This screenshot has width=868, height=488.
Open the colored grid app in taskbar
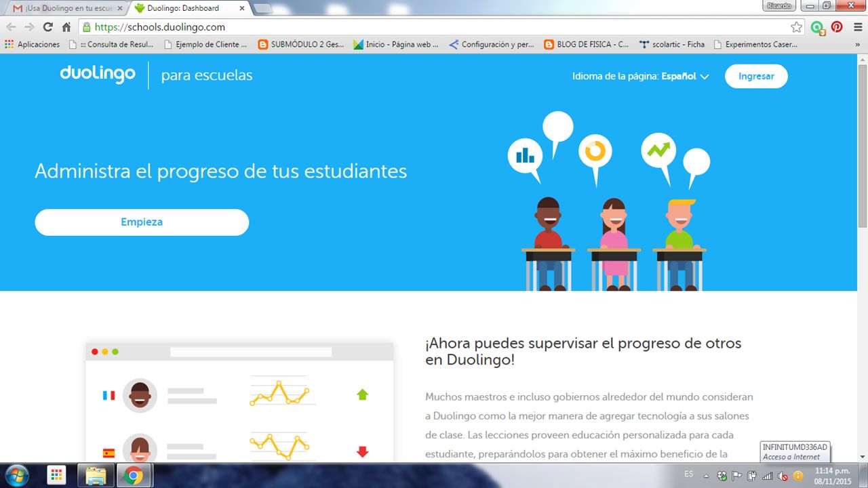click(57, 475)
